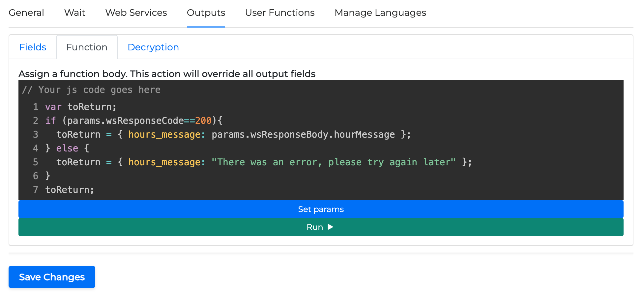Select the Function sub-tab

(x=87, y=47)
